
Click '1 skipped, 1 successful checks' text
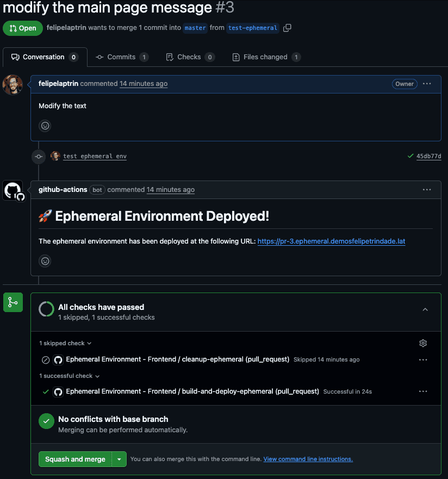pos(106,318)
